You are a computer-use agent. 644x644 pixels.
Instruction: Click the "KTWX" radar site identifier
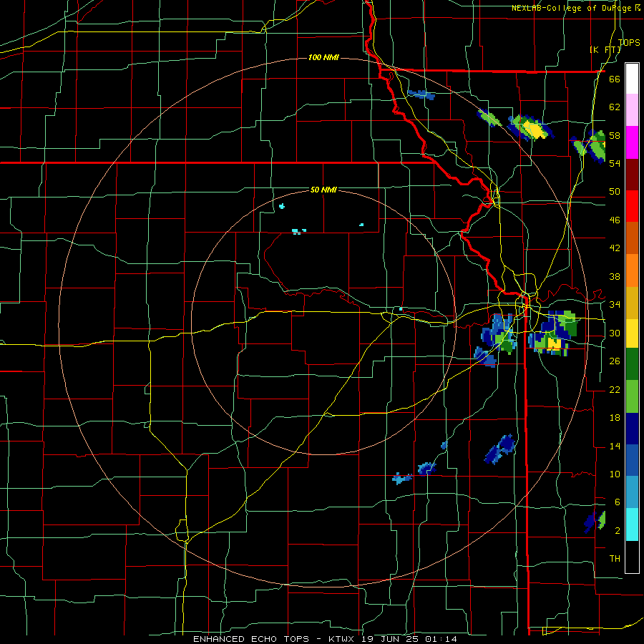tap(341, 639)
